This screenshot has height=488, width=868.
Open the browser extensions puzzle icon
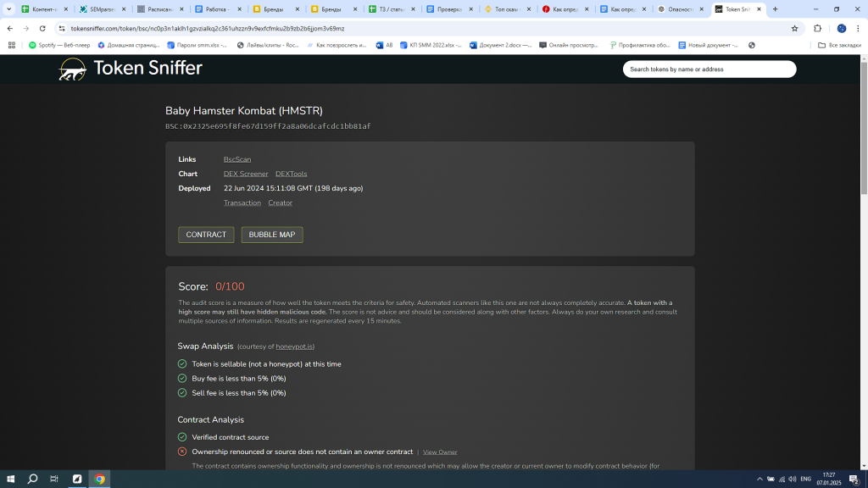[818, 28]
